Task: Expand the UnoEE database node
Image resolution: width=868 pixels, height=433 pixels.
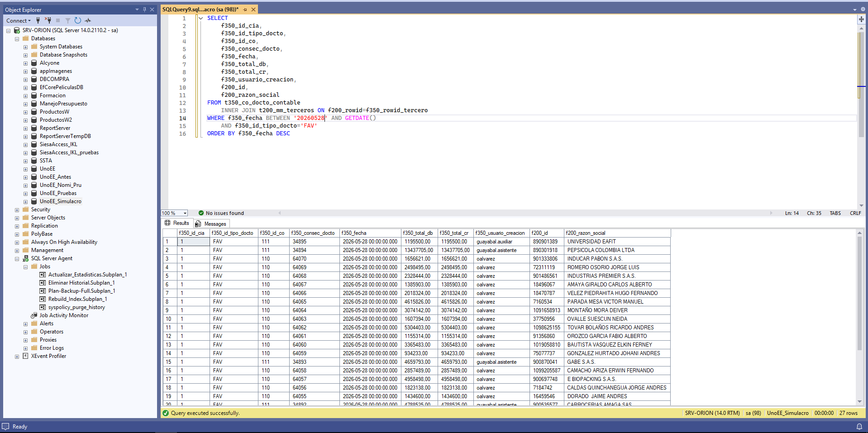Action: (x=25, y=169)
